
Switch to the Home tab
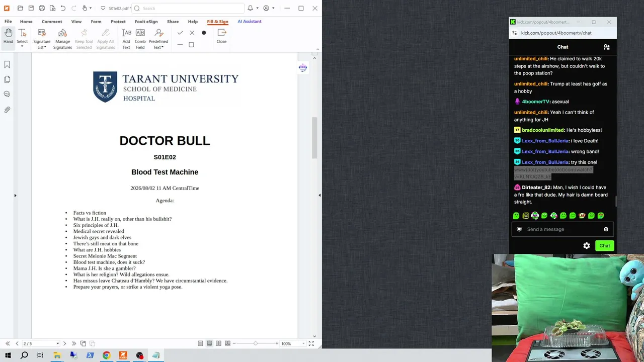[x=26, y=22]
